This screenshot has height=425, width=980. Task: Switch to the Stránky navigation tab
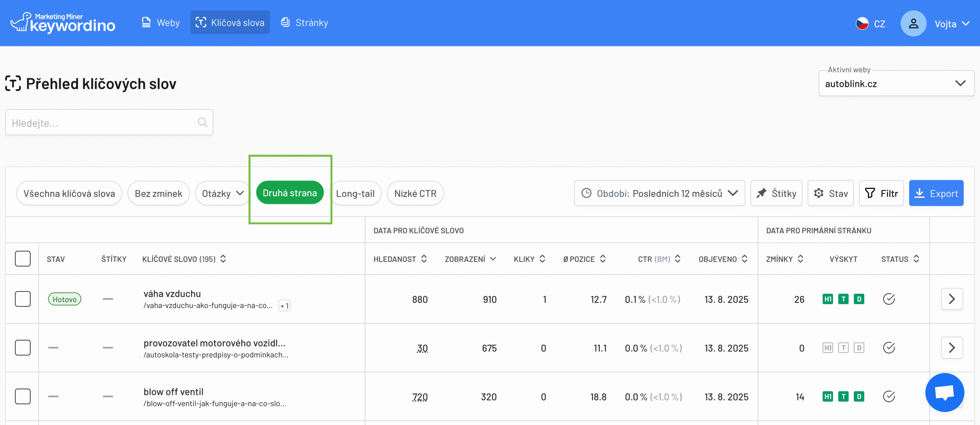coord(305,23)
